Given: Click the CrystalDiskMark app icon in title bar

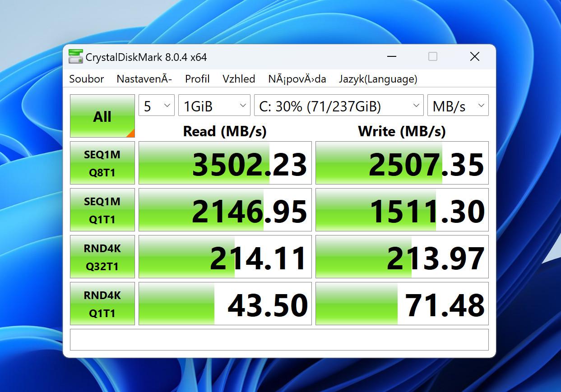Looking at the screenshot, I should click(76, 57).
